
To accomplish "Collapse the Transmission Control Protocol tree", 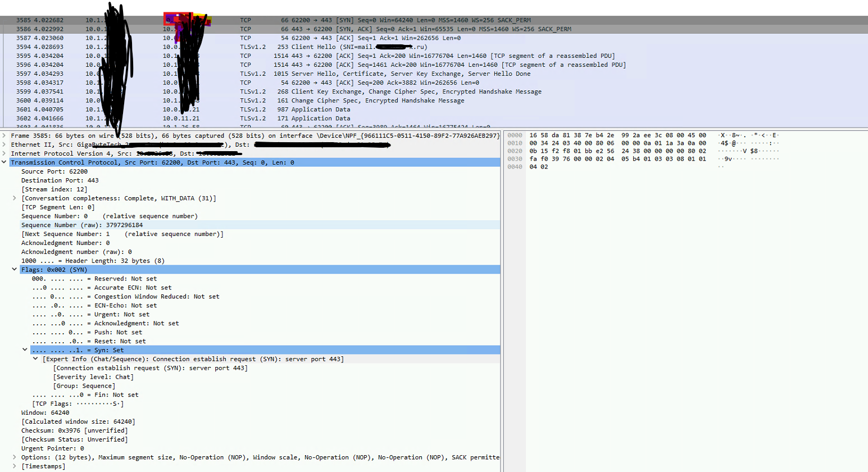I will click(4, 162).
